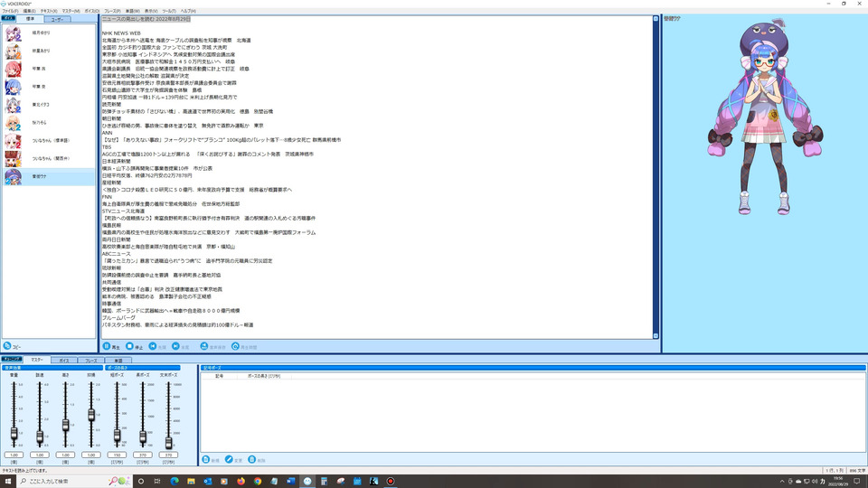Click the 音量 value input field
Viewport: 868px width, 488px height.
[14, 455]
